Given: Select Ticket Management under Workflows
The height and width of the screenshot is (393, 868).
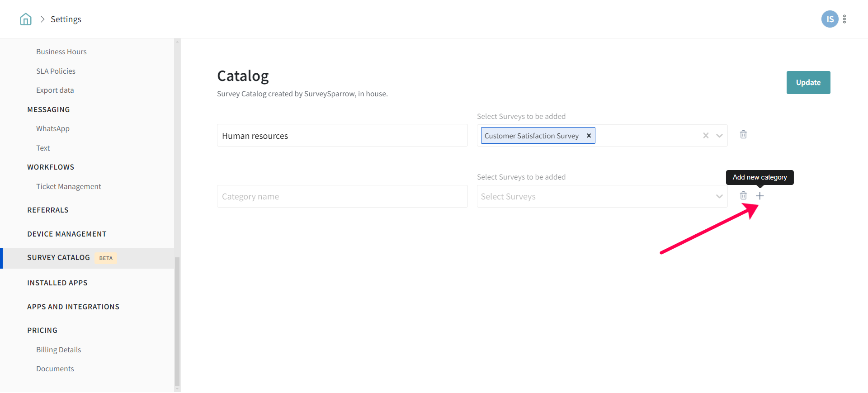Looking at the screenshot, I should [69, 186].
